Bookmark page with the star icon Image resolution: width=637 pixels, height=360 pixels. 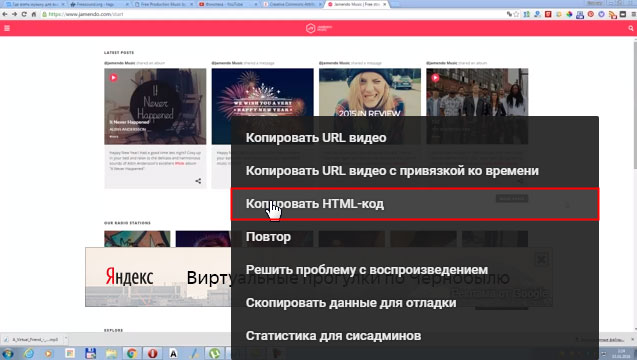(x=516, y=14)
